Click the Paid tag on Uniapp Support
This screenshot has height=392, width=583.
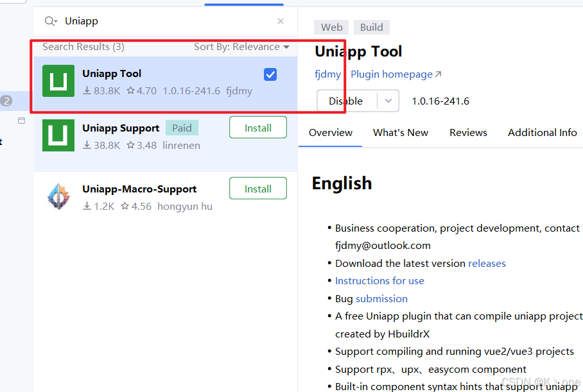pos(182,128)
